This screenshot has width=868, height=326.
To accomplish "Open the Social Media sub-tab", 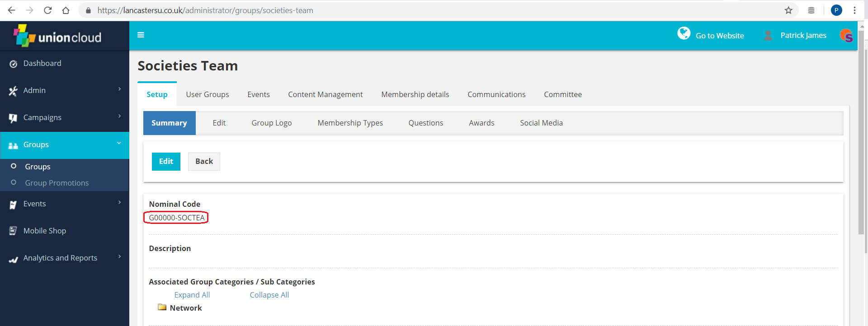I will [x=541, y=123].
